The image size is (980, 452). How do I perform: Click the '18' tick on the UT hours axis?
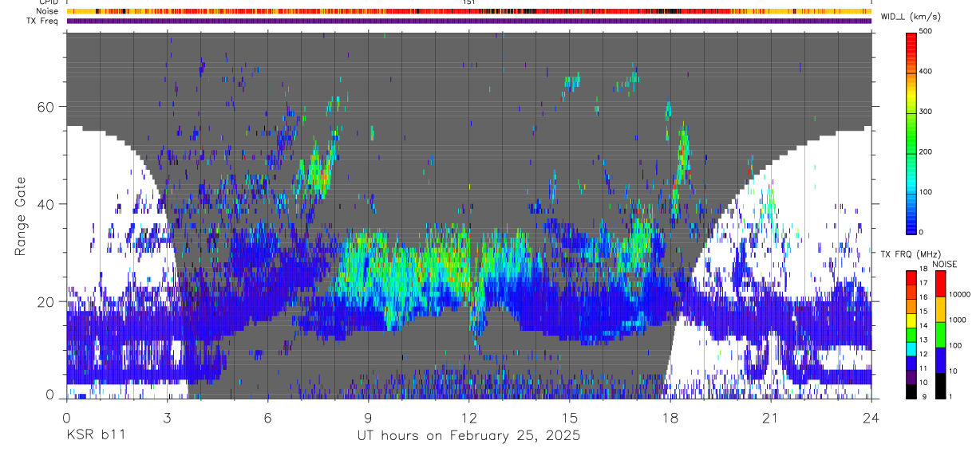coord(670,417)
